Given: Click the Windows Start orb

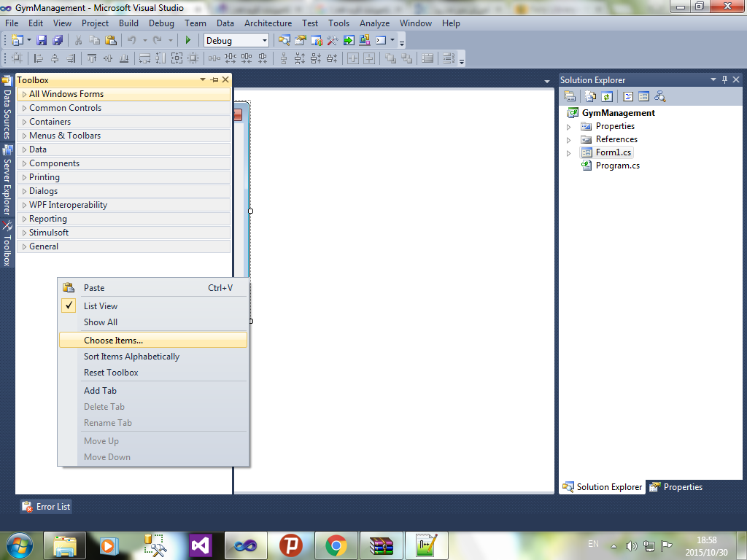Looking at the screenshot, I should (x=20, y=545).
